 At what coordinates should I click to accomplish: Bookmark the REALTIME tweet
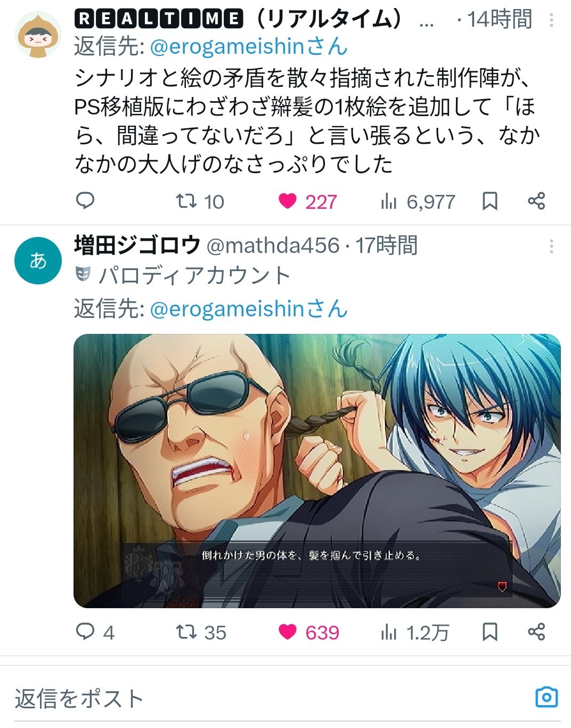point(490,201)
